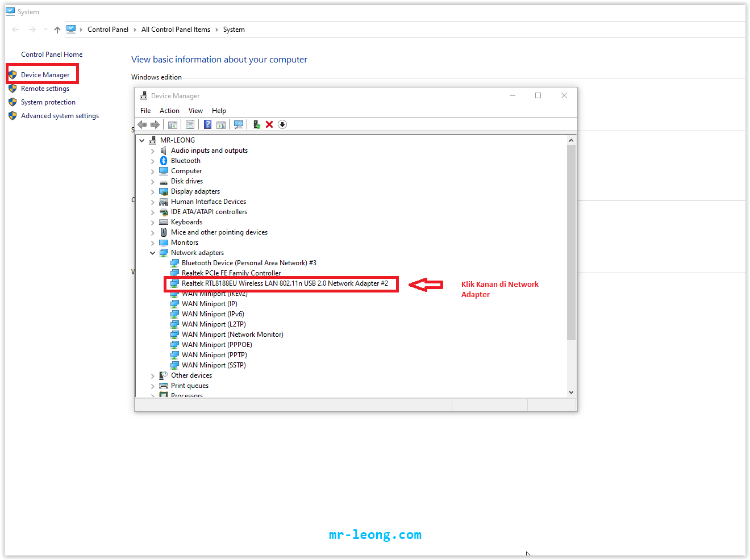Expand the Monitors category
The height and width of the screenshot is (560, 750).
tap(152, 243)
